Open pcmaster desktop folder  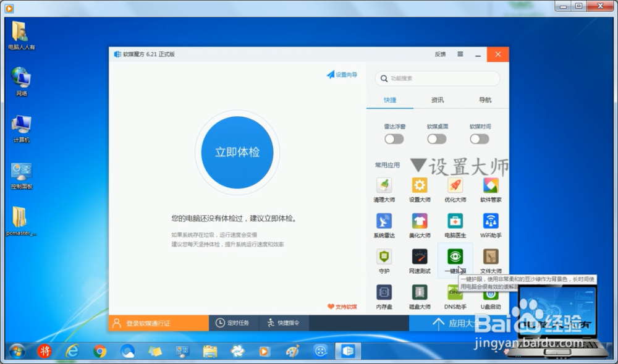point(22,221)
